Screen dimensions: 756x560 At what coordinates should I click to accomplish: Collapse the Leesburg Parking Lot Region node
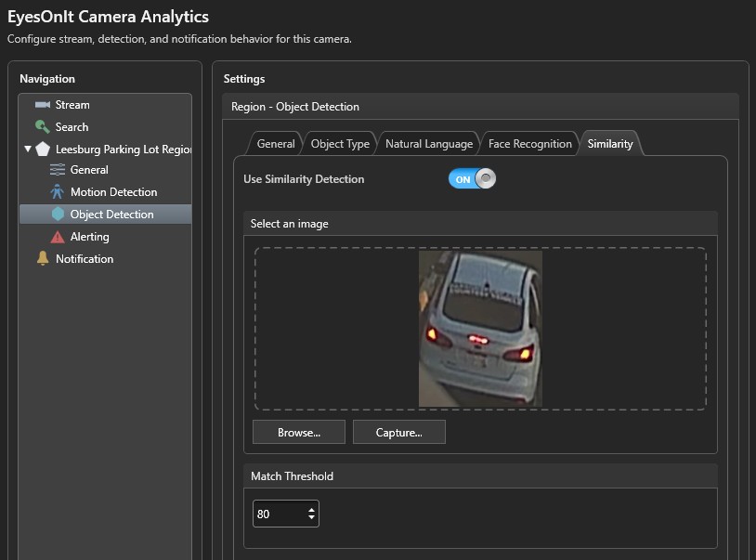(28, 149)
